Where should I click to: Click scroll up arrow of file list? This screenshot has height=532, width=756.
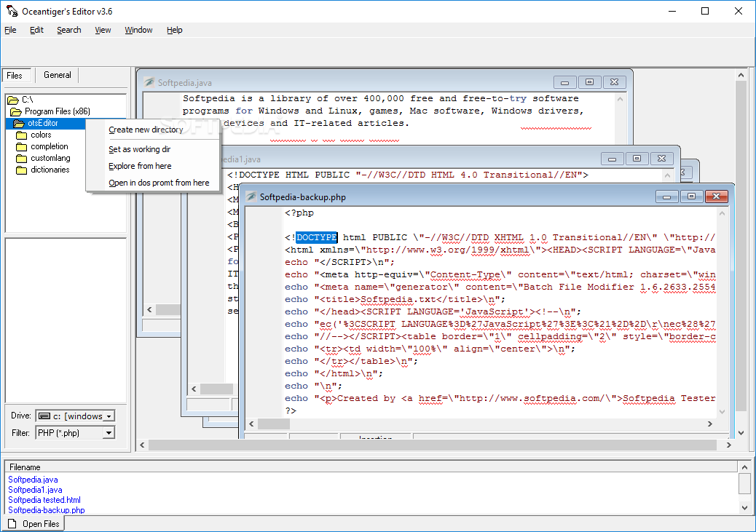click(x=744, y=467)
